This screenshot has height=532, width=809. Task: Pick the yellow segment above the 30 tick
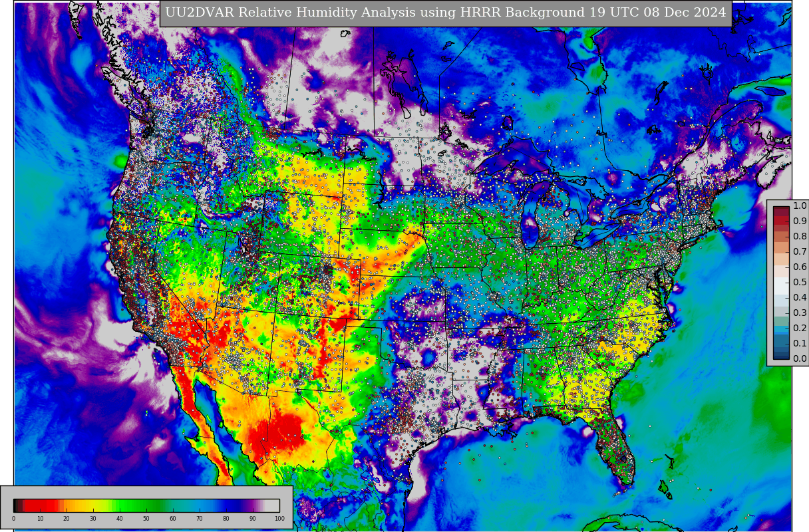pos(93,505)
